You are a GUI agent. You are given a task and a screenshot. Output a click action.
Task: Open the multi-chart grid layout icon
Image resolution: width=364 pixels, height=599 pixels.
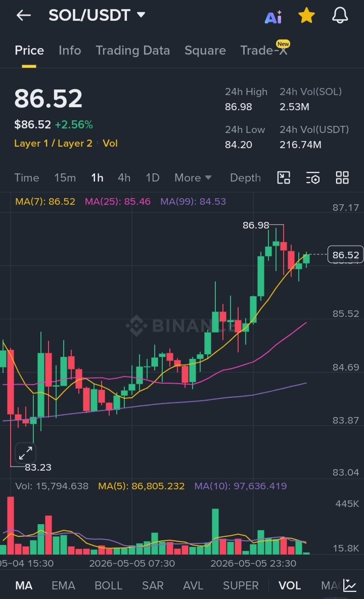click(342, 177)
